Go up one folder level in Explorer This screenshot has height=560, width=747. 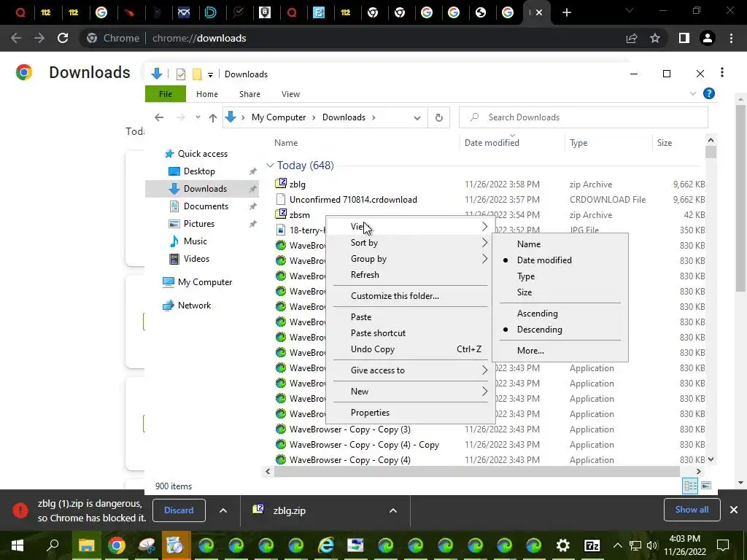click(x=213, y=117)
